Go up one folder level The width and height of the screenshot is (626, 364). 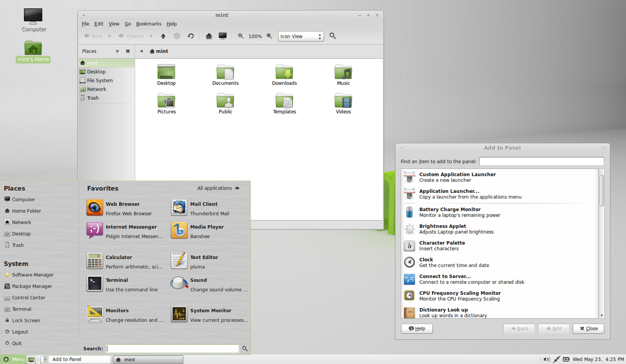click(163, 36)
